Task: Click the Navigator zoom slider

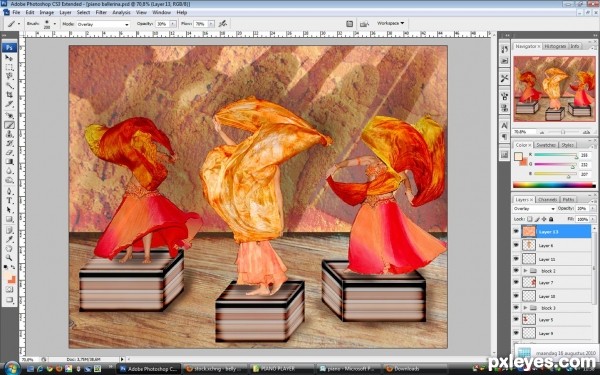Action: click(563, 132)
